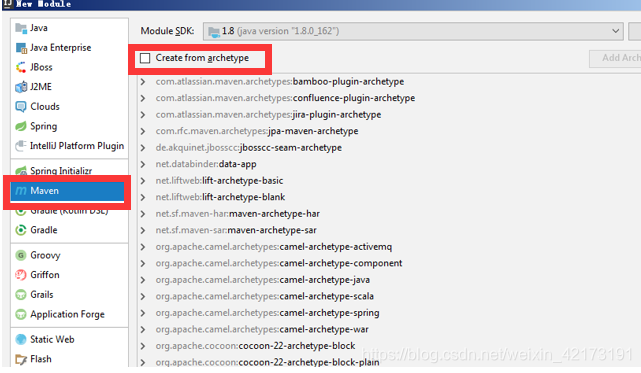The height and width of the screenshot is (373, 641).
Task: Select Grails module label
Action: tap(42, 294)
